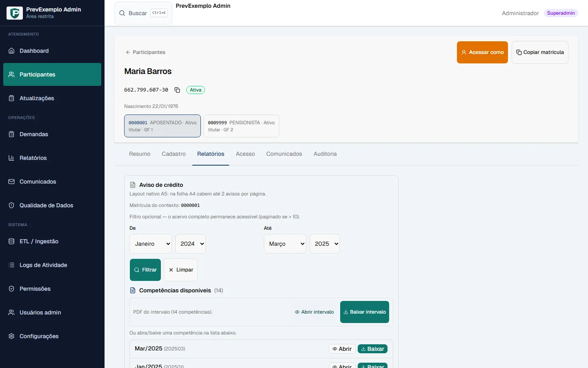
Task: Switch to the Comunicados tab
Action: pos(284,154)
